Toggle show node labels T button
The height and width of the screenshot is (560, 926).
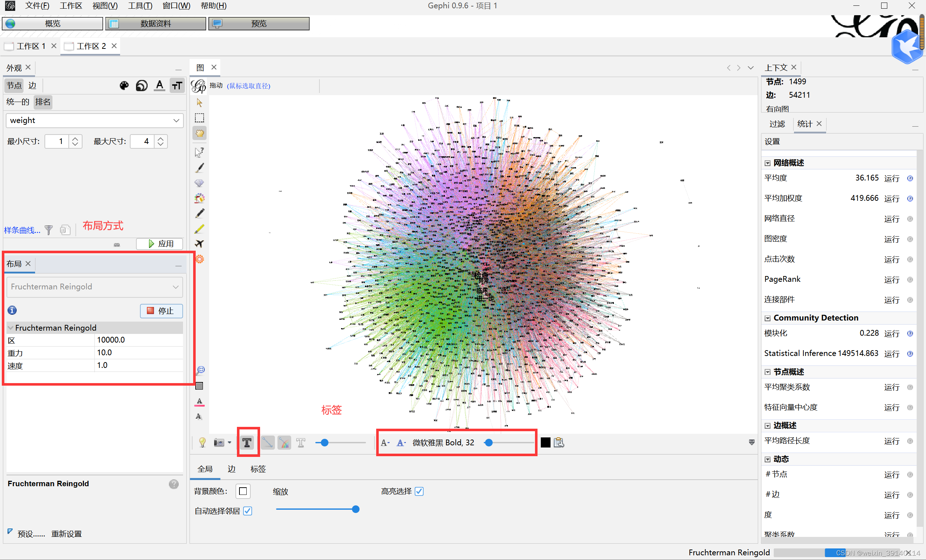point(247,443)
